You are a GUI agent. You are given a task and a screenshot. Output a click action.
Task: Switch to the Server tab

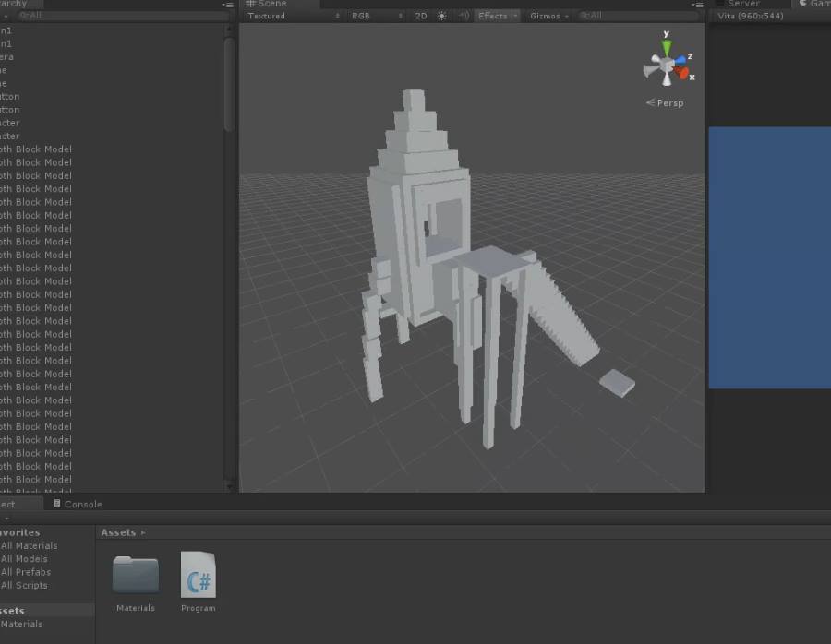pyautogui.click(x=742, y=4)
